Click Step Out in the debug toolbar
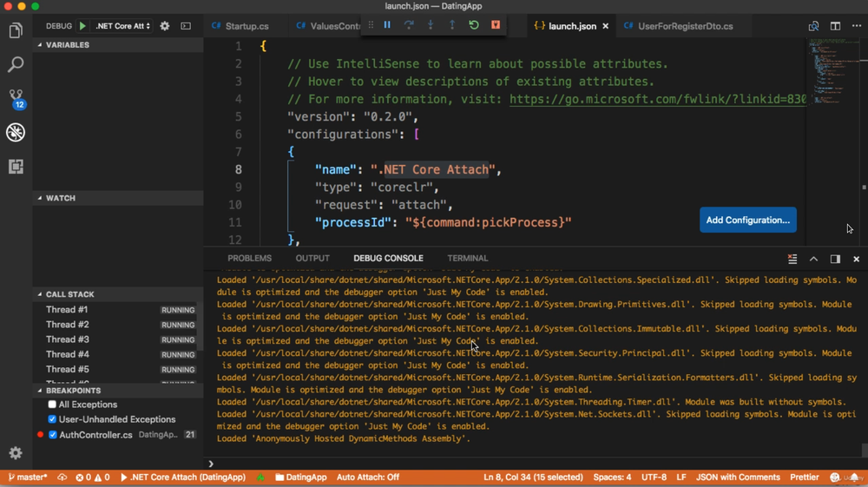This screenshot has width=868, height=487. [x=451, y=25]
